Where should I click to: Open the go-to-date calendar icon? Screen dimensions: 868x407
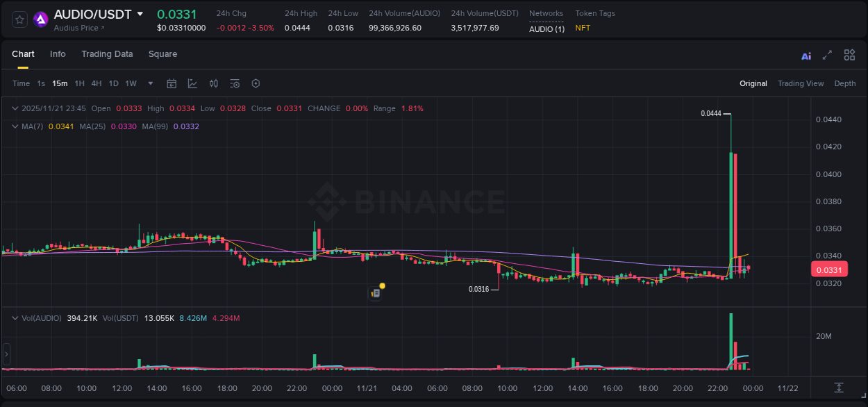click(x=172, y=83)
